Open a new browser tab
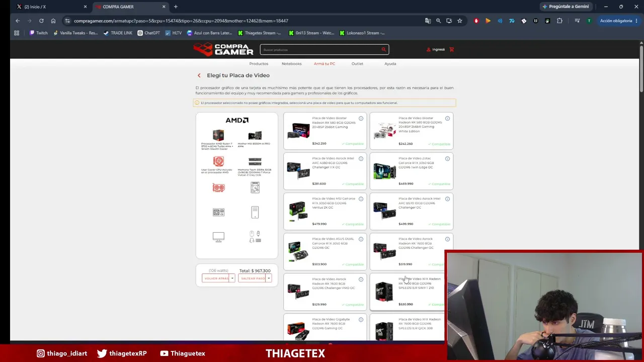The height and width of the screenshot is (362, 644). 176,7
